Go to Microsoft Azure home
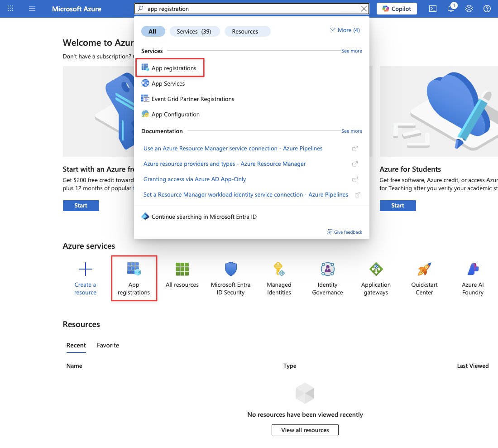The image size is (498, 448). pyautogui.click(x=77, y=9)
